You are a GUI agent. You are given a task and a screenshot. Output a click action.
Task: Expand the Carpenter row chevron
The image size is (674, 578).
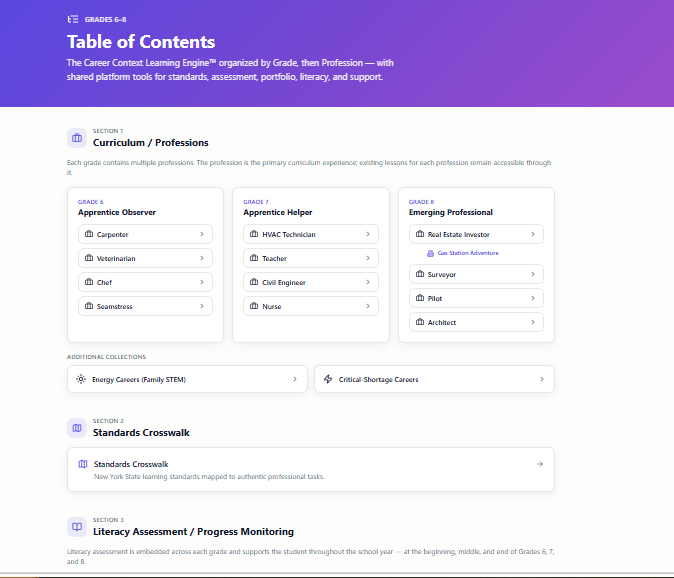click(x=202, y=234)
